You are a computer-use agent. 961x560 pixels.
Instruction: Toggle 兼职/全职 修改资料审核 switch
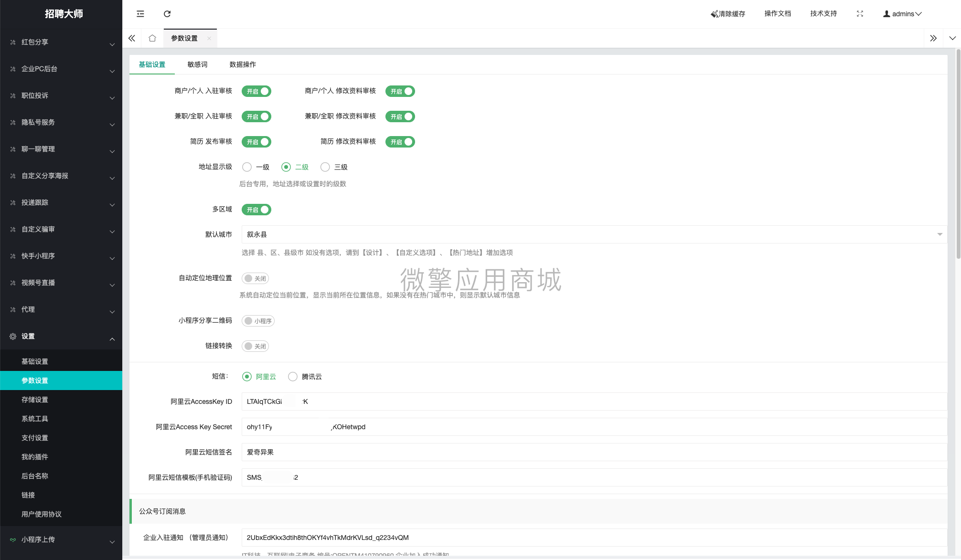point(400,116)
